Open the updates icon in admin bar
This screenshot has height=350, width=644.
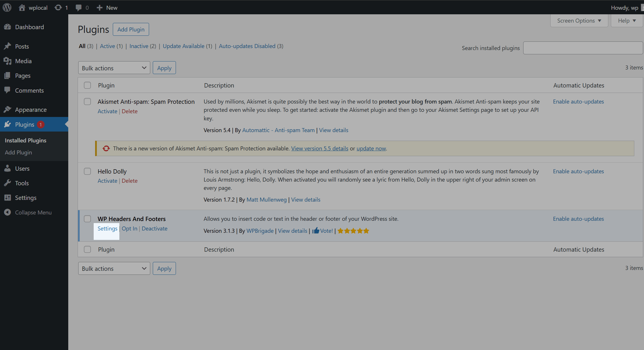click(x=58, y=7)
